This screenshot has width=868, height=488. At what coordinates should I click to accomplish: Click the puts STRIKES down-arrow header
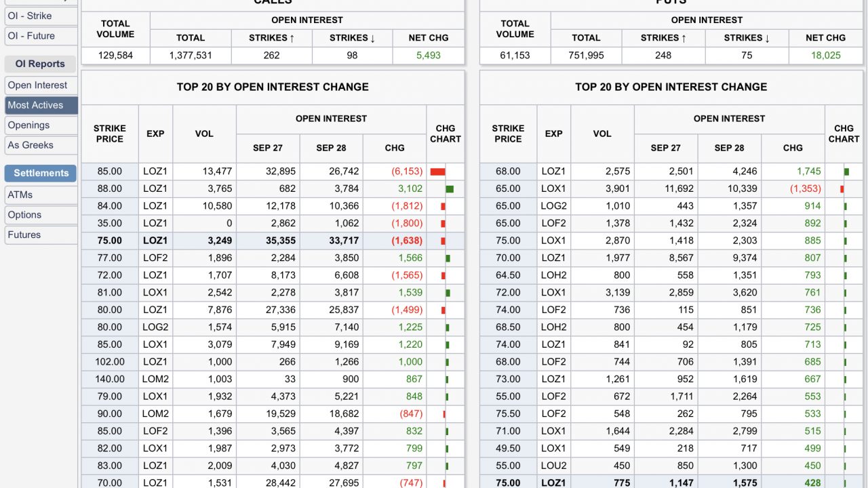click(x=747, y=38)
